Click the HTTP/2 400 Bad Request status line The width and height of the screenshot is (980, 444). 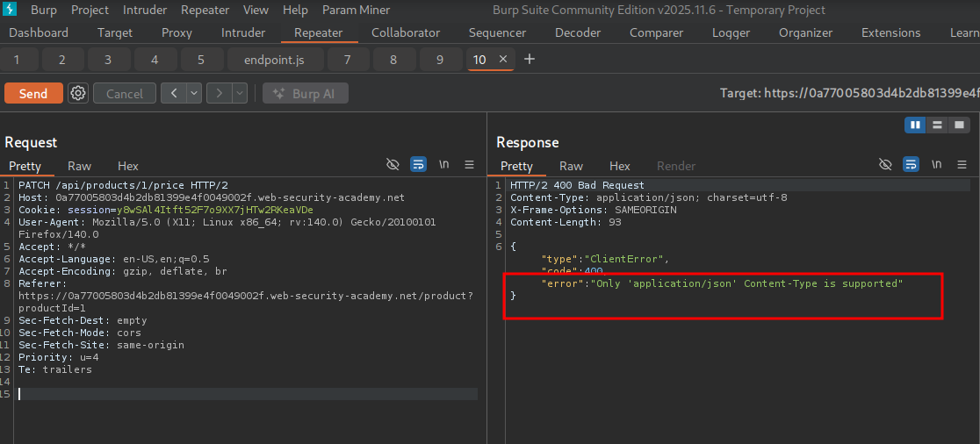577,185
